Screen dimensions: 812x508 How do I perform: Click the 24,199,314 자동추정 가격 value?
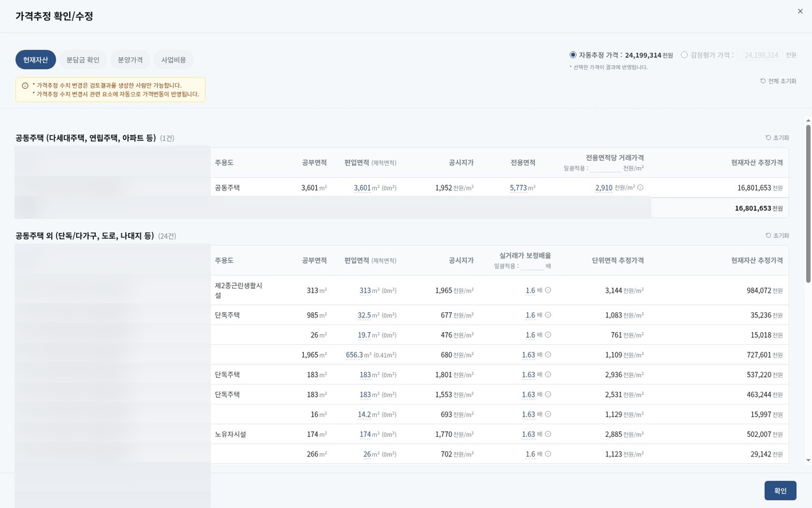643,55
